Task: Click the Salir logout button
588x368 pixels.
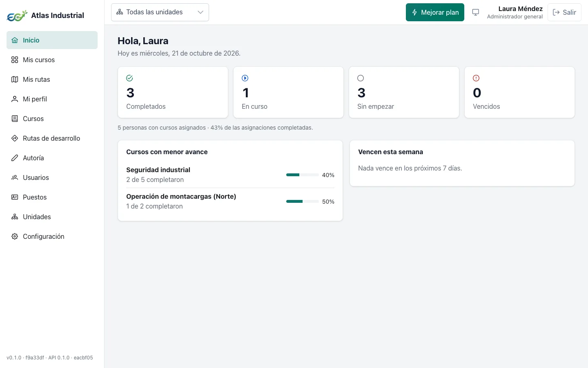Action: click(564, 12)
